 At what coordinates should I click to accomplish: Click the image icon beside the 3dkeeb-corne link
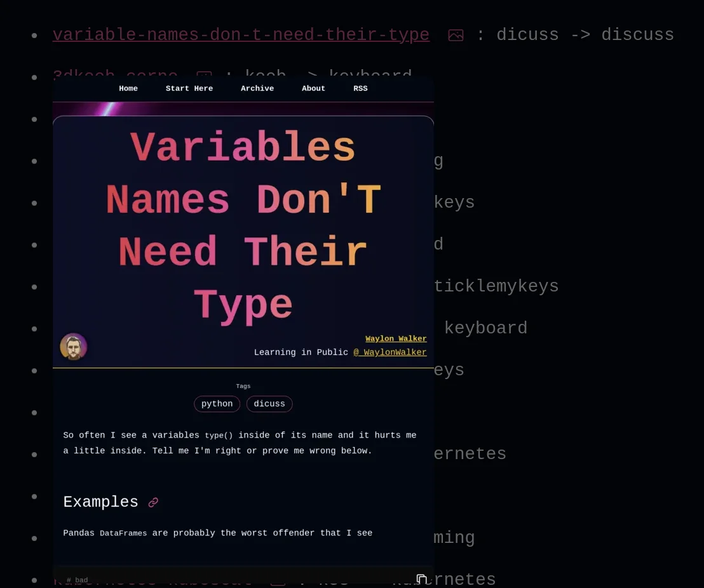[204, 74]
